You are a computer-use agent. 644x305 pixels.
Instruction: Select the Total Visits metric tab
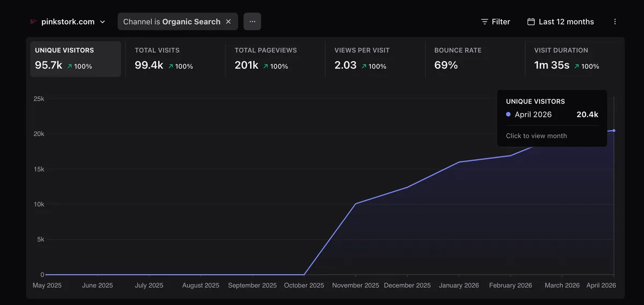[175, 59]
